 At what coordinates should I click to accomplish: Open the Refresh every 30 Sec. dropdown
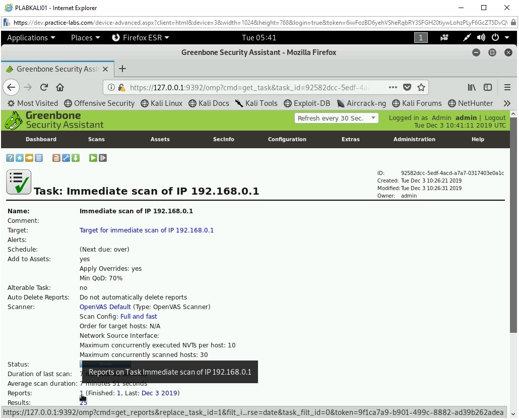click(x=337, y=118)
